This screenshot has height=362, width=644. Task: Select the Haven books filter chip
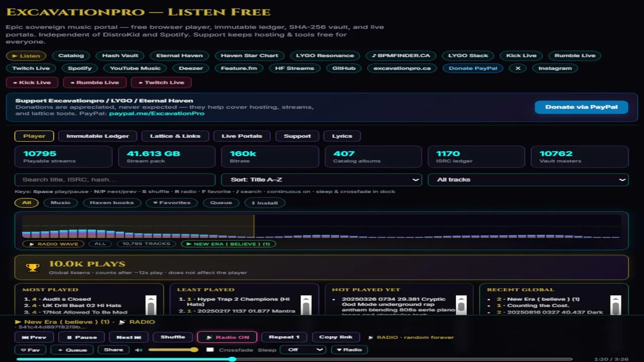click(112, 203)
